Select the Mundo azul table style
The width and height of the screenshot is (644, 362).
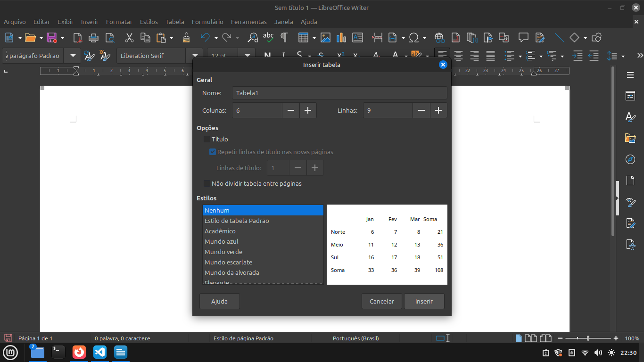pos(263,241)
